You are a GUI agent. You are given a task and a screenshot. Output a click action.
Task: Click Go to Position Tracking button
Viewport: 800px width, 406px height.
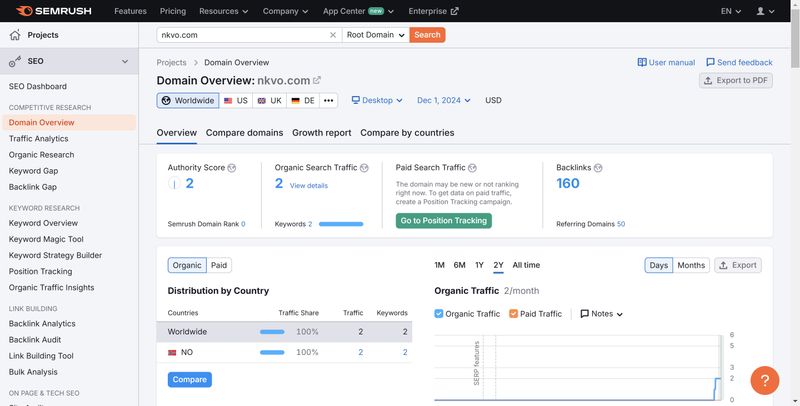tap(443, 221)
